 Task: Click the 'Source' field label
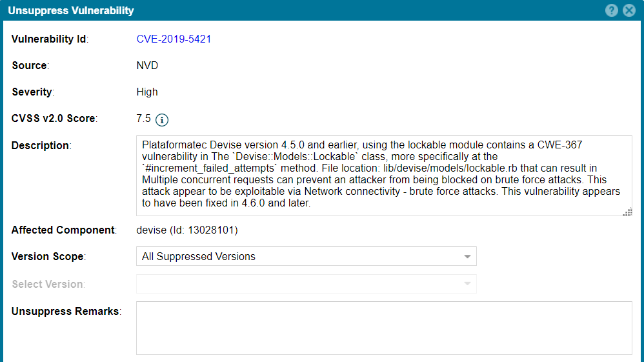(x=30, y=66)
